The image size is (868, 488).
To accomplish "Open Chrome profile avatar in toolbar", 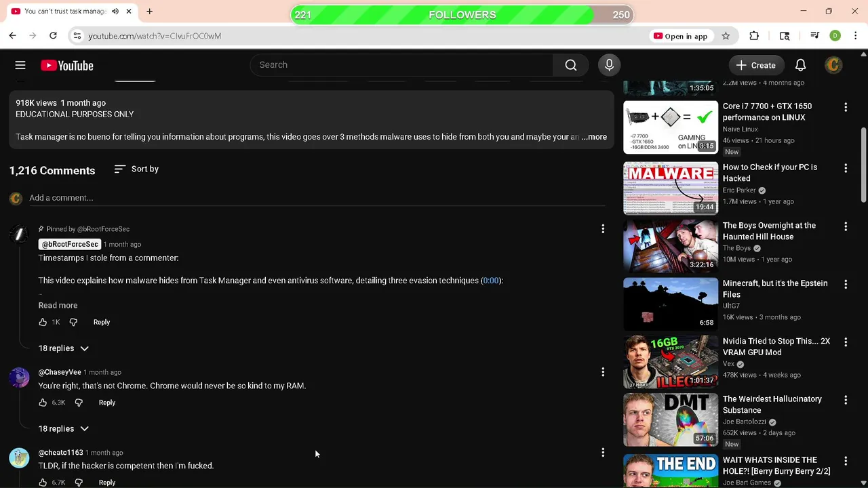I will pyautogui.click(x=835, y=36).
